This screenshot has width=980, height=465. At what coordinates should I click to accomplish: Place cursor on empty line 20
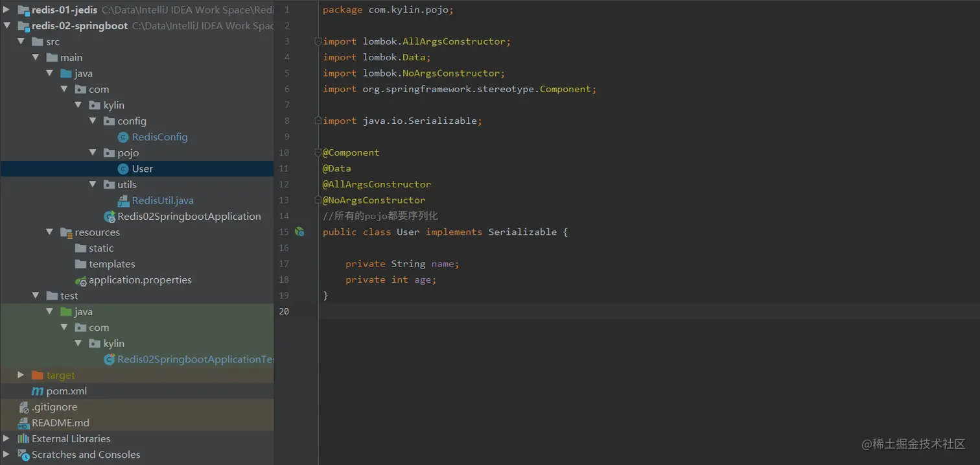click(x=649, y=311)
